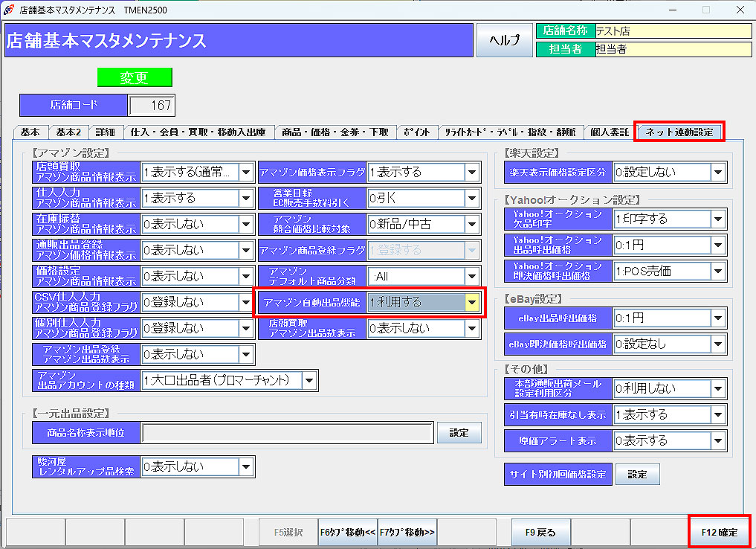Click F7 タブ移動>> to go to next tab
Viewport: 756px width, 549px height.
pyautogui.click(x=407, y=532)
